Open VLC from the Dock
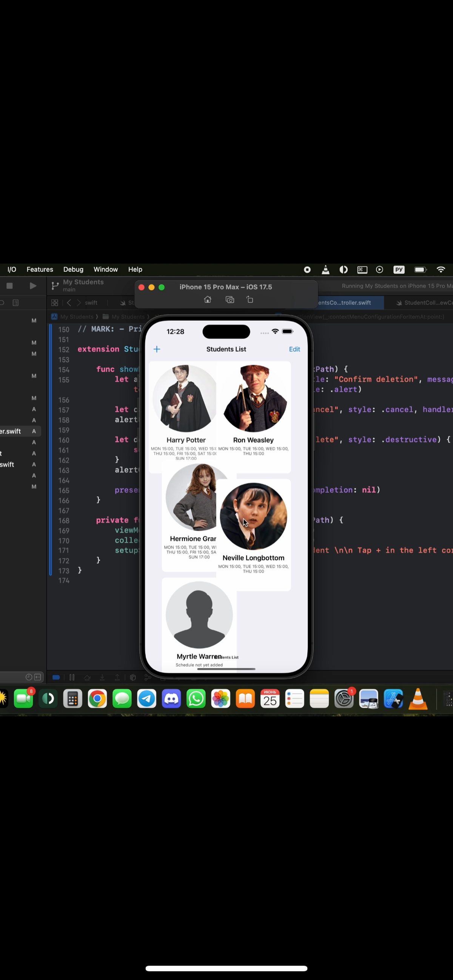Image resolution: width=453 pixels, height=980 pixels. (x=418, y=698)
